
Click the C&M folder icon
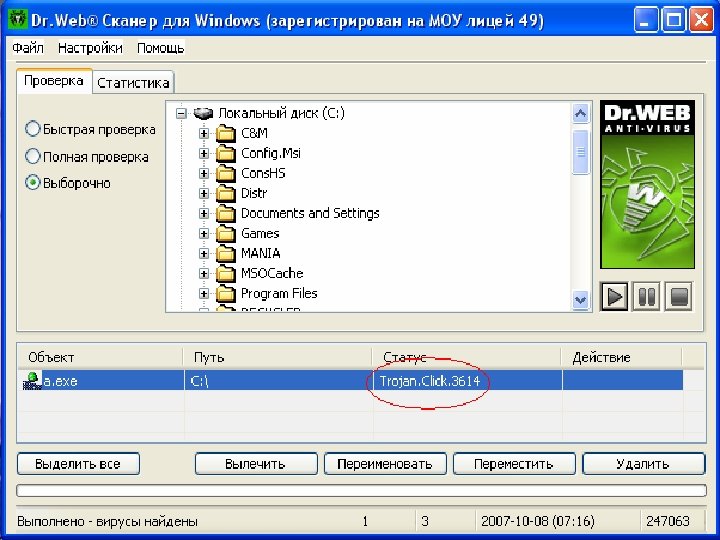coord(225,134)
